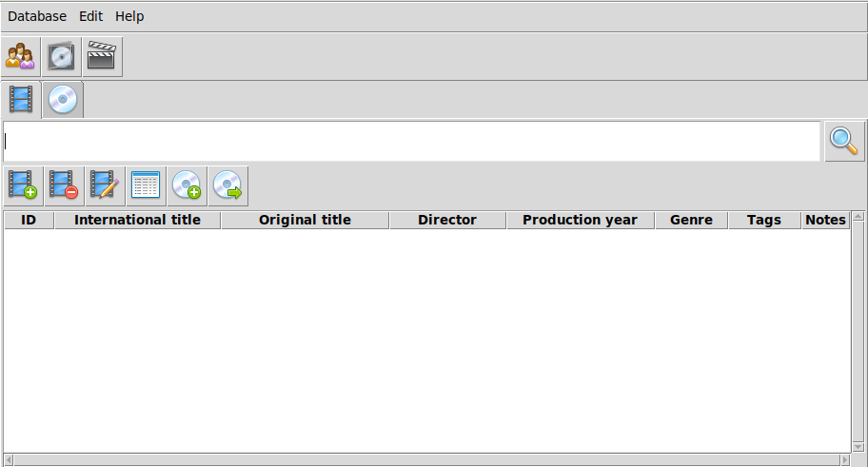868x467 pixels.
Task: Switch to the film strip tab
Action: point(21,100)
